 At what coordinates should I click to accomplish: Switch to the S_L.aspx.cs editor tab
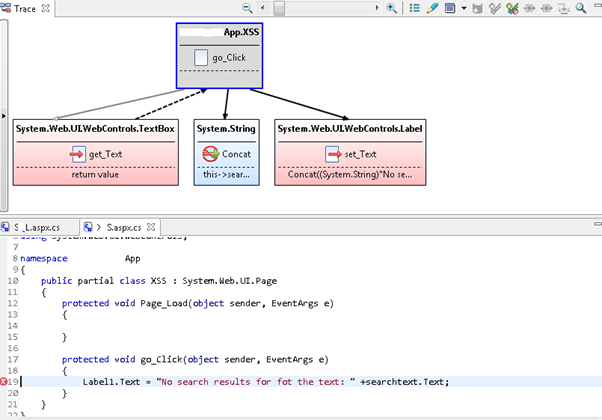pos(37,227)
